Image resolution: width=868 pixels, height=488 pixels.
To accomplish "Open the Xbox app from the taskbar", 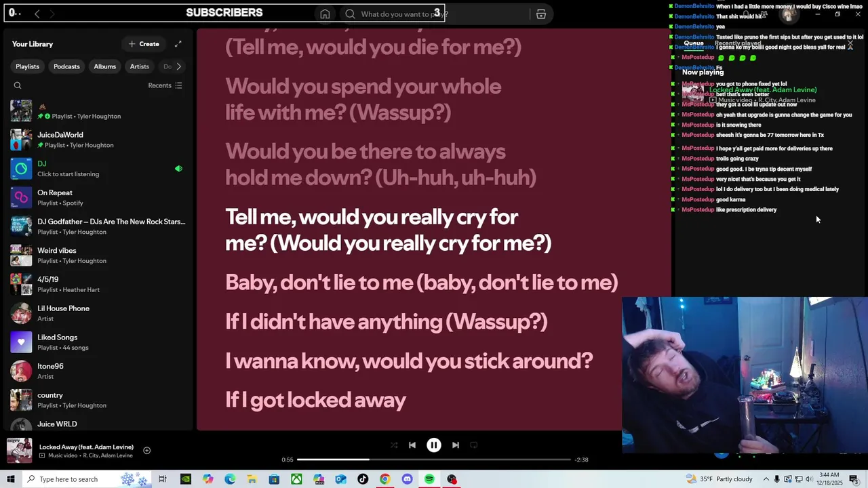I will coord(296,479).
